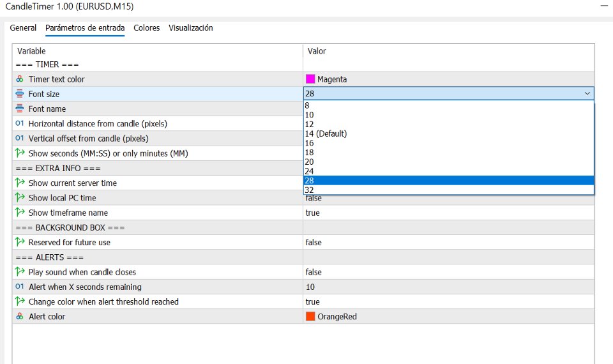Select Horizontal distance from candle (pixels) label
This screenshot has width=613, height=364.
point(98,123)
